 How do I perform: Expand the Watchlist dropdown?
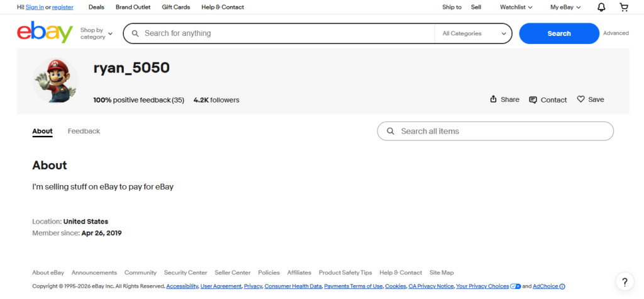tap(516, 7)
